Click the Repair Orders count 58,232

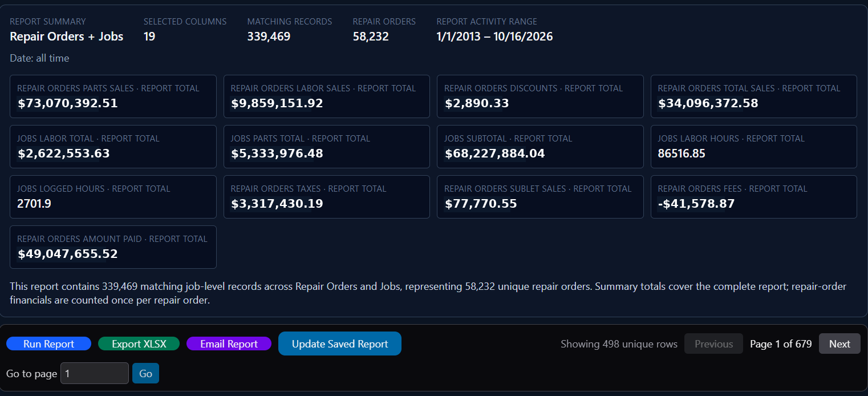coord(371,37)
